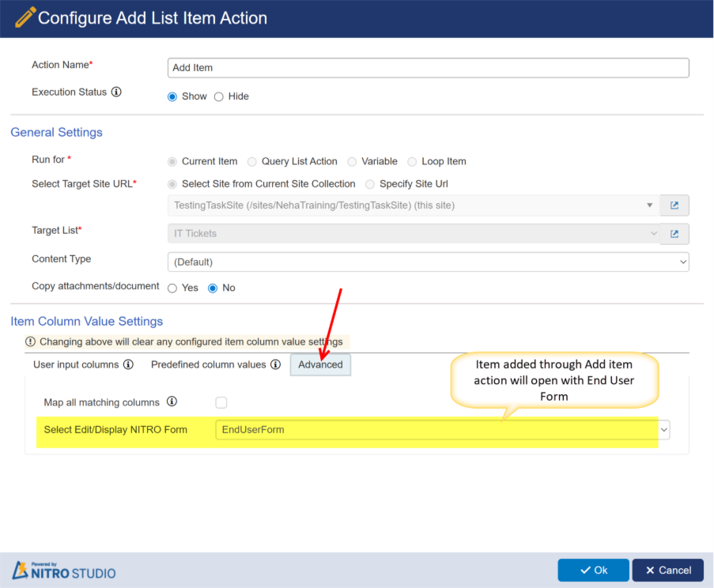Click info icon beside Predefined column values
This screenshot has width=714, height=588.
click(275, 365)
